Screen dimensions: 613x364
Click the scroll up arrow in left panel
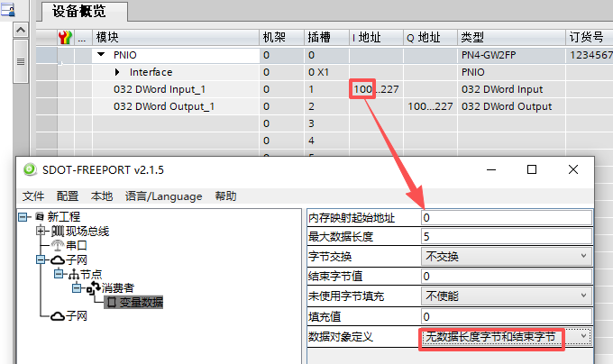[x=21, y=30]
